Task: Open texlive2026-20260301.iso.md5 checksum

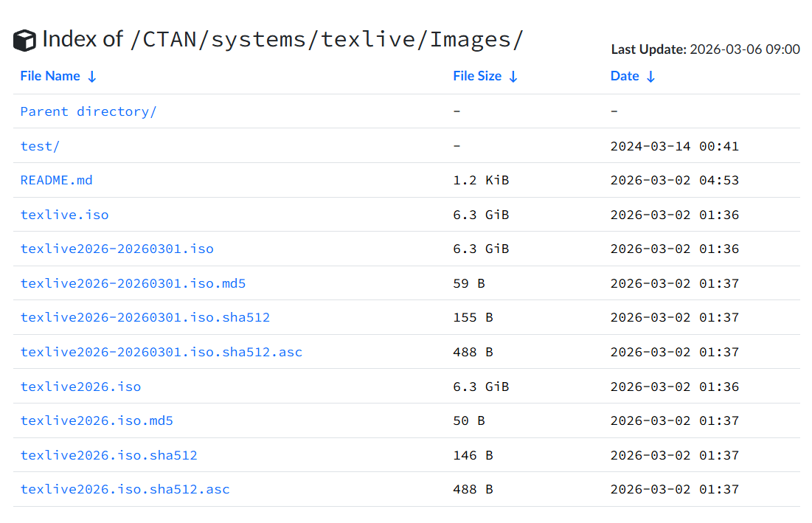Action: 133,283
